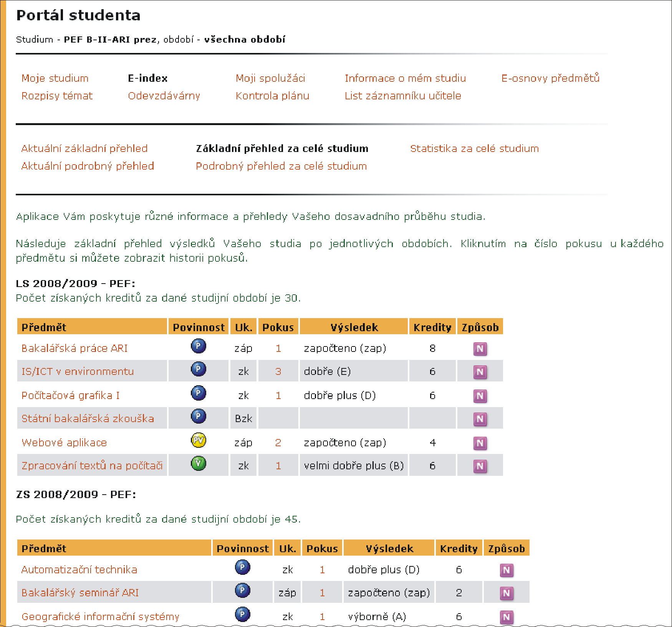Click the 'LS 2008/2009 – PEF:' heading
This screenshot has height=627, width=672.
(x=76, y=284)
